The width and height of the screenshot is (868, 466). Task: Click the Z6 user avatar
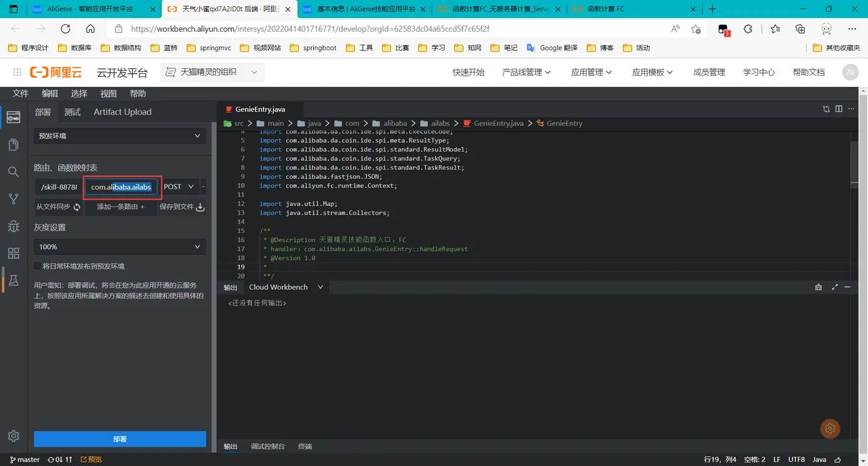851,72
